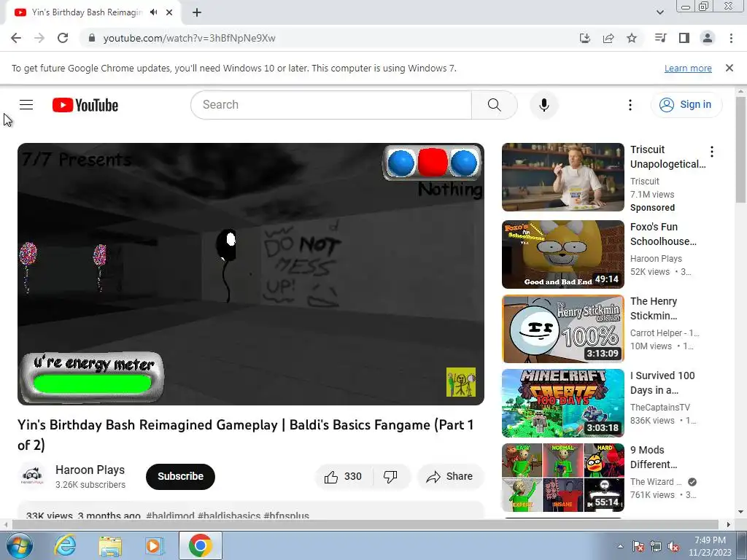Select the URL in address bar

[x=190, y=38]
